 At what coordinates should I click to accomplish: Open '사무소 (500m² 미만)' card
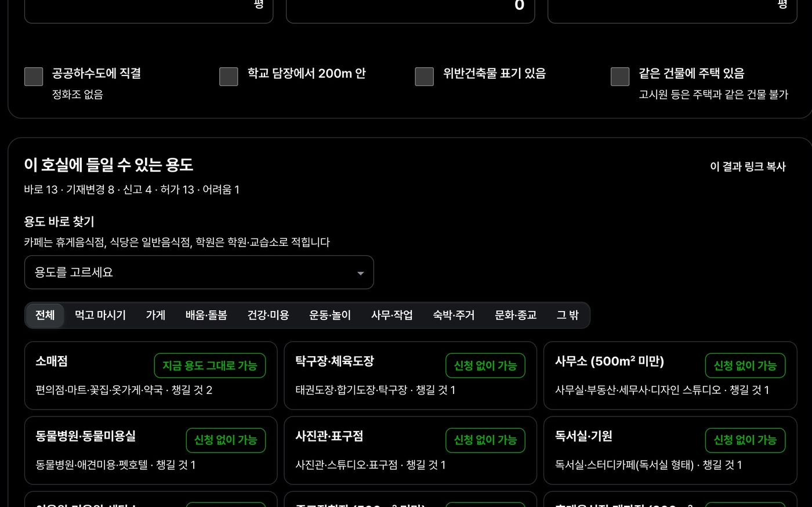coord(670,375)
